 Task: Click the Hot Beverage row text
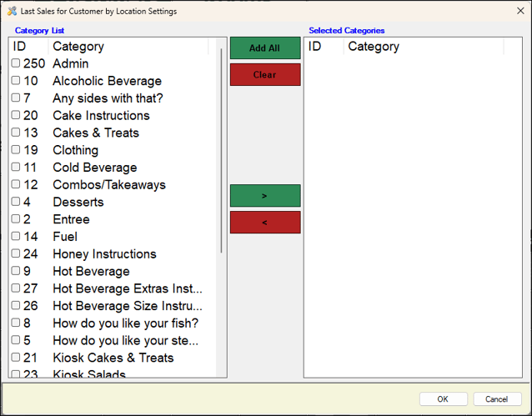[91, 271]
